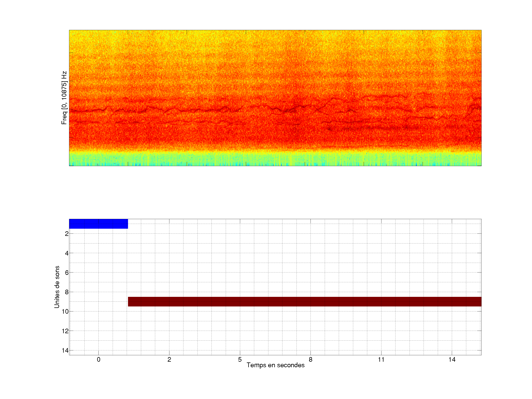Click y-axis tick label 2
532x399 pixels.
(67, 234)
